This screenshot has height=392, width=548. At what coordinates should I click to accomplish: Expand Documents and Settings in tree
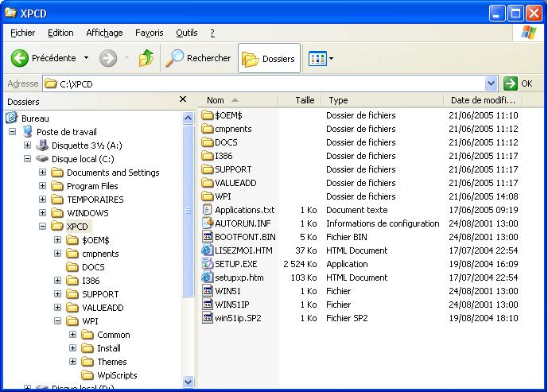(x=42, y=173)
